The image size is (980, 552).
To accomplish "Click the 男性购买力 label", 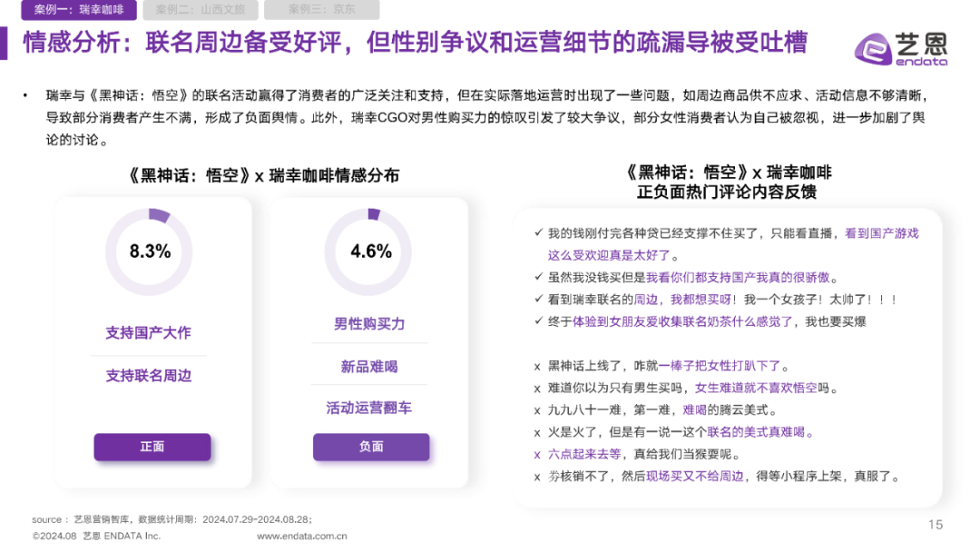I will point(369,324).
